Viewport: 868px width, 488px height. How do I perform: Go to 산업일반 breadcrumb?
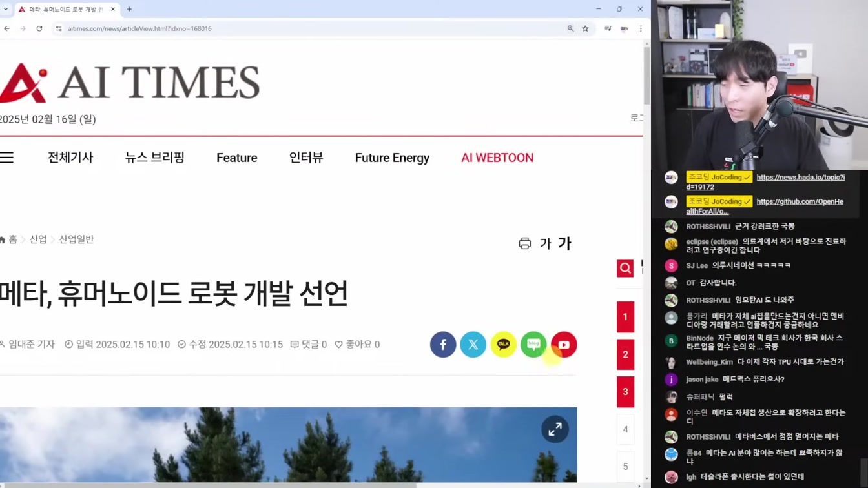[76, 239]
